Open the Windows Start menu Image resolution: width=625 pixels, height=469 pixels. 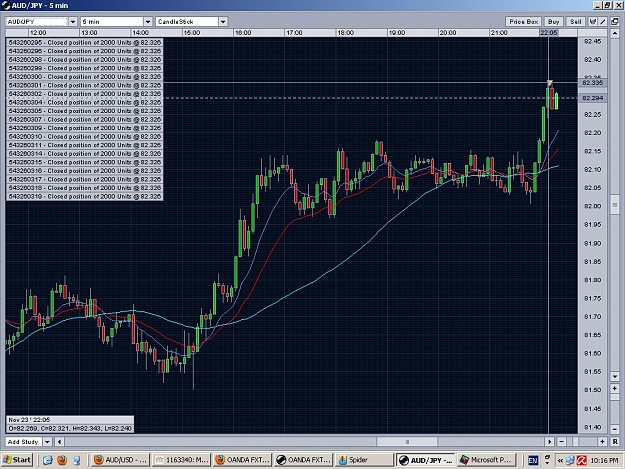(x=16, y=460)
